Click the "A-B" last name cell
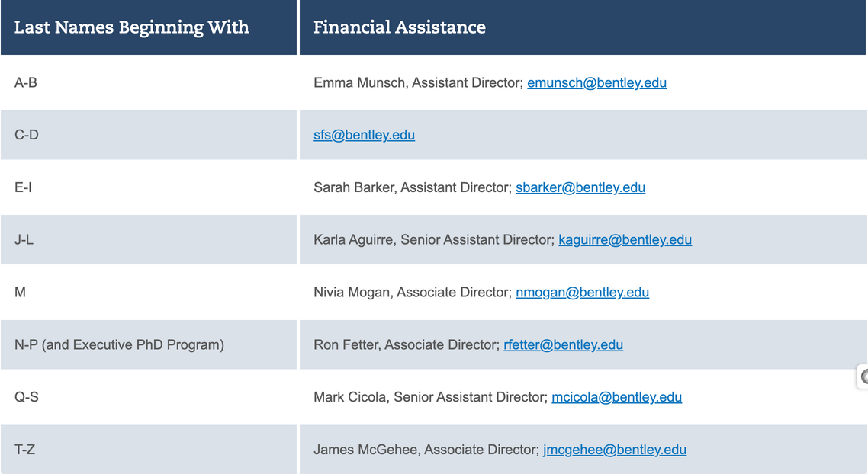 tap(26, 82)
